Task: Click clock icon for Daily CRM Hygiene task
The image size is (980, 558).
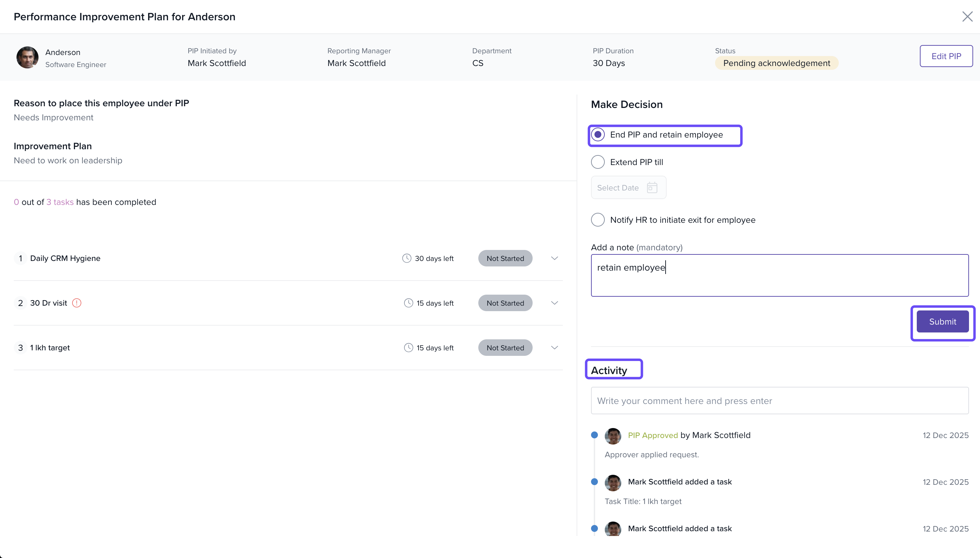Action: pos(407,258)
